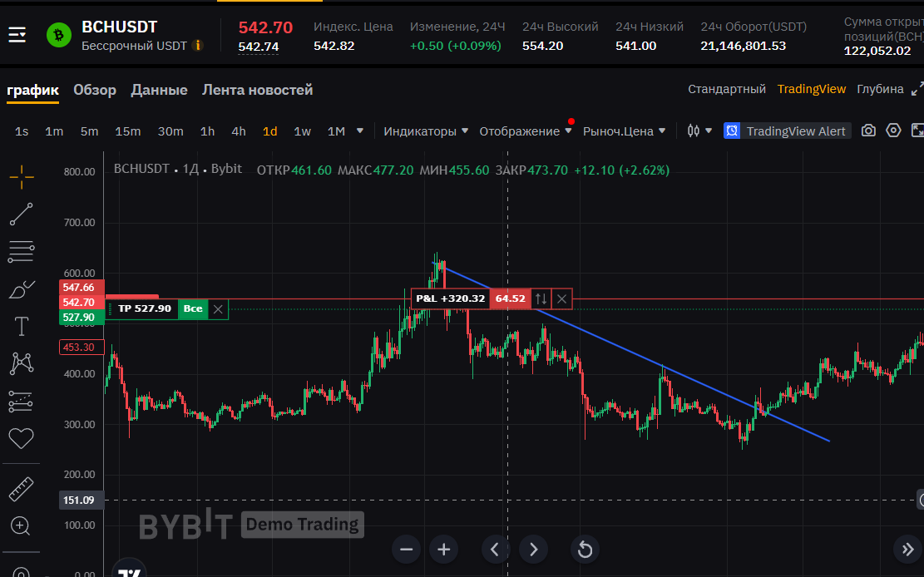Move chart left with arrow button
The width and height of the screenshot is (924, 577).
[496, 550]
